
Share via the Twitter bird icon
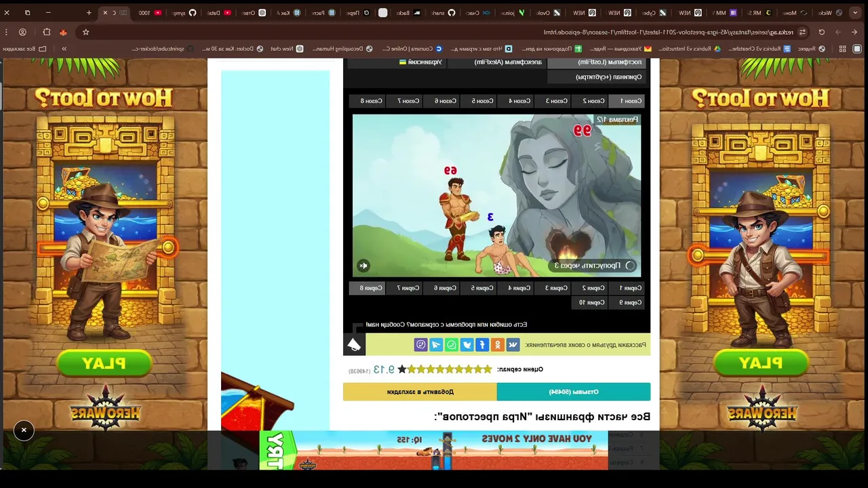coord(467,345)
